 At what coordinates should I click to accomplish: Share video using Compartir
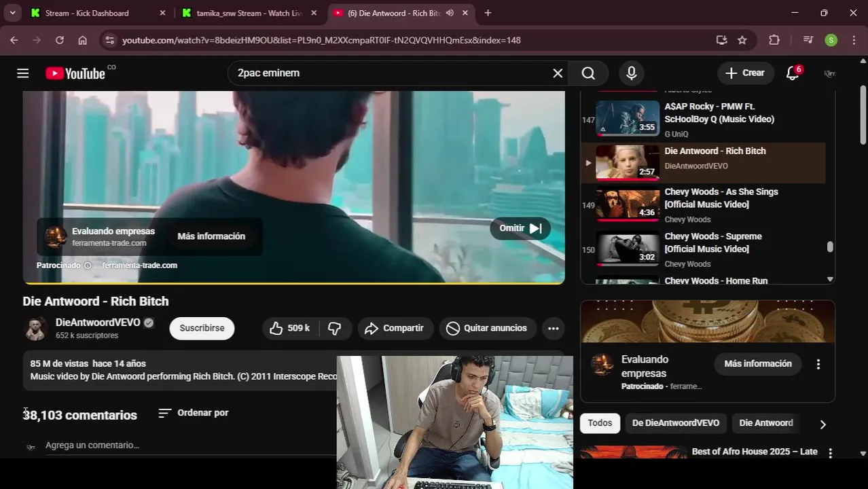coord(394,328)
